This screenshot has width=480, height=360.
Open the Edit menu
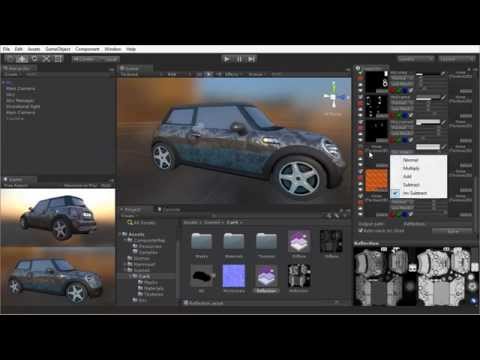point(19,49)
